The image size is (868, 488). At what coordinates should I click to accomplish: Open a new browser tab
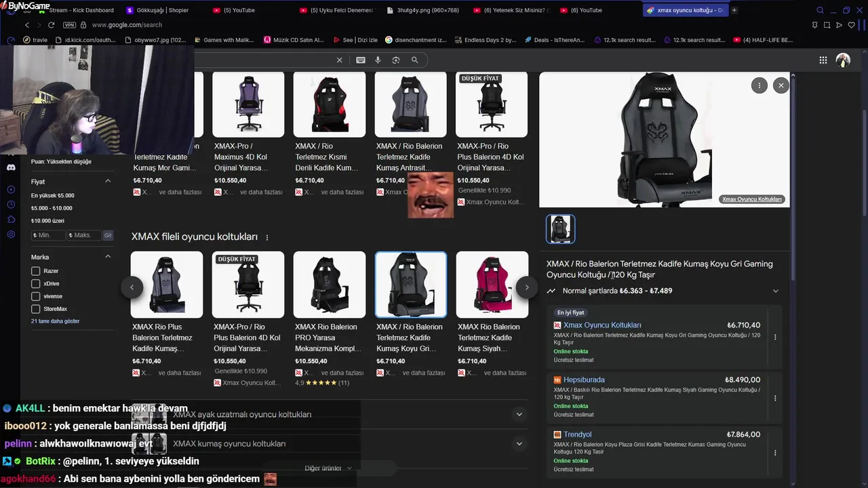[x=734, y=10]
